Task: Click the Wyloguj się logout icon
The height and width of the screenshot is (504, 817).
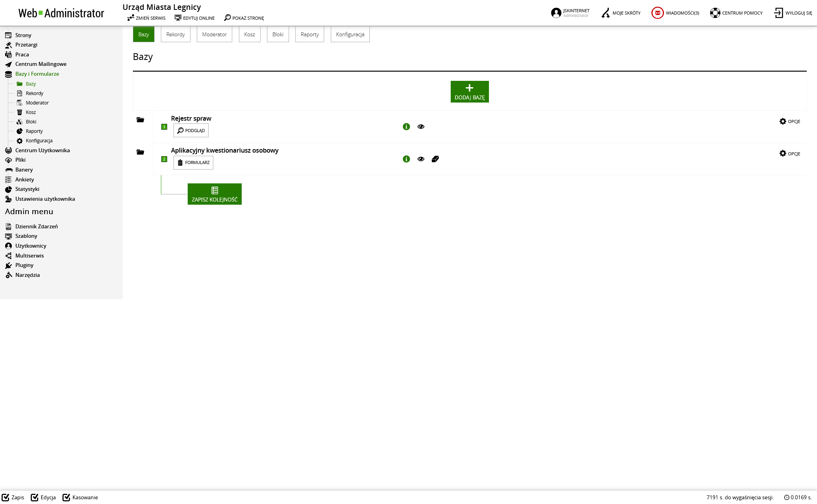Action: pyautogui.click(x=778, y=13)
